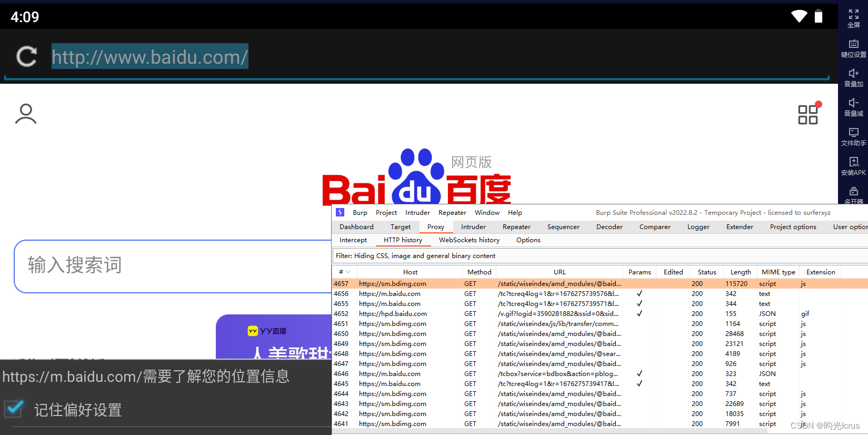Select history row 4648 with @sear URL
The height and width of the screenshot is (435, 868).
[600, 354]
